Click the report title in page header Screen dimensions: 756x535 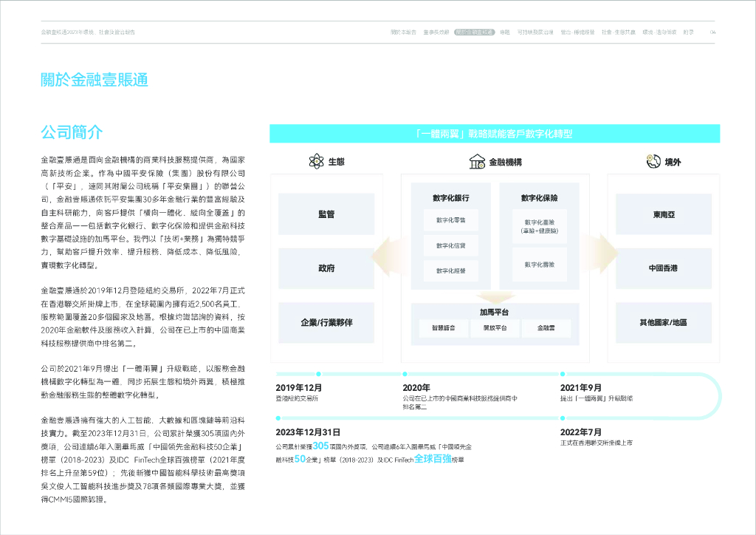click(88, 33)
